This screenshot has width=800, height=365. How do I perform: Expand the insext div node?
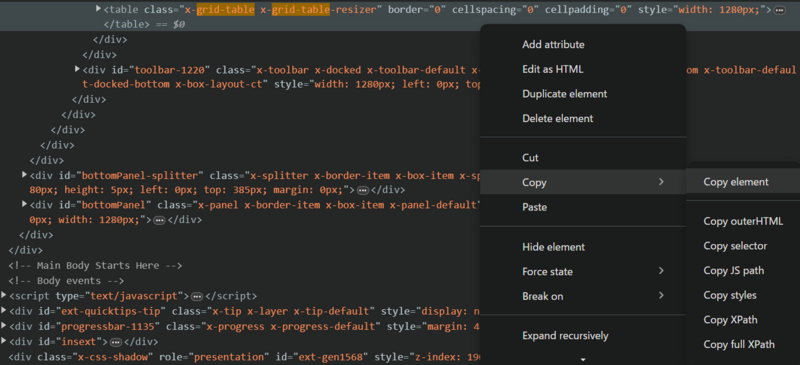[x=4, y=340]
